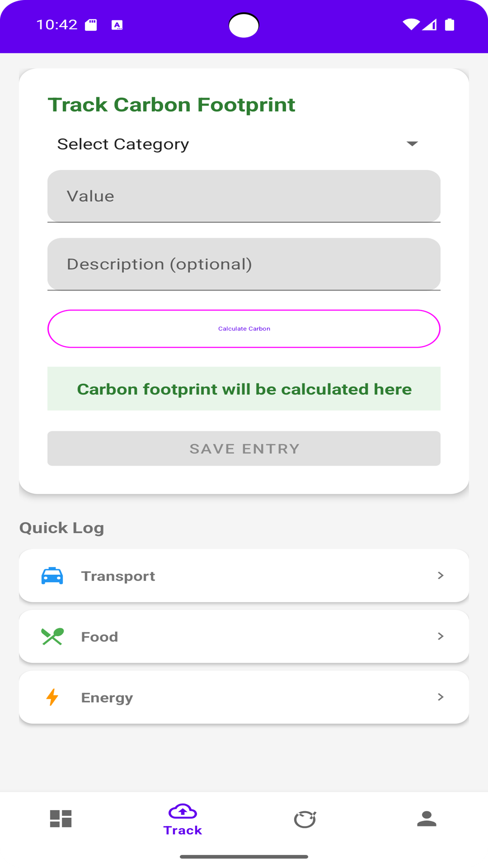
Task: Focus the Value input field
Action: [244, 196]
